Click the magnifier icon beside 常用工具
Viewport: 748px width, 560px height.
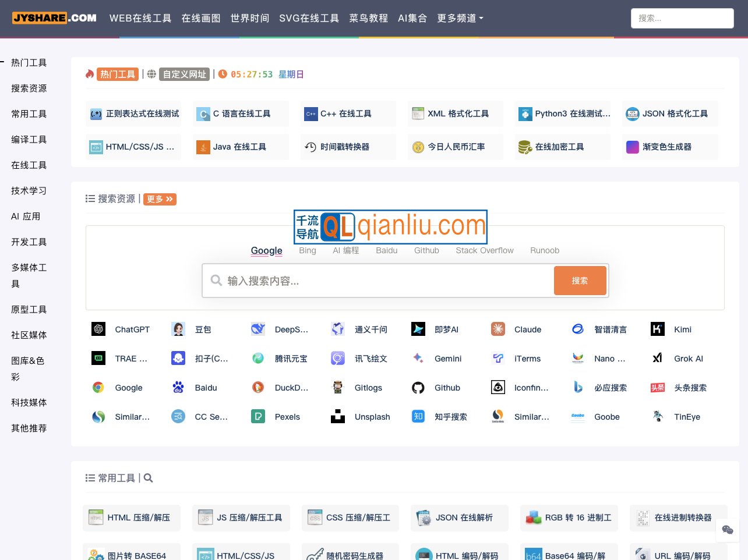point(148,478)
